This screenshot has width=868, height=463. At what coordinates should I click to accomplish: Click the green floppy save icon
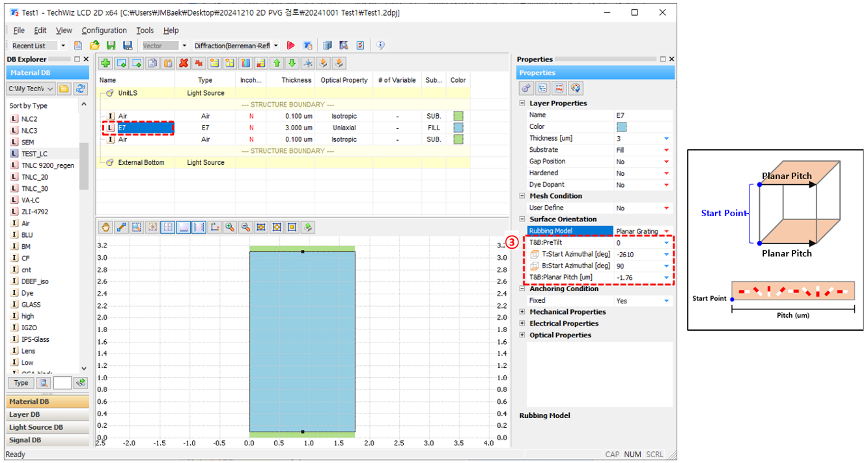(x=111, y=46)
